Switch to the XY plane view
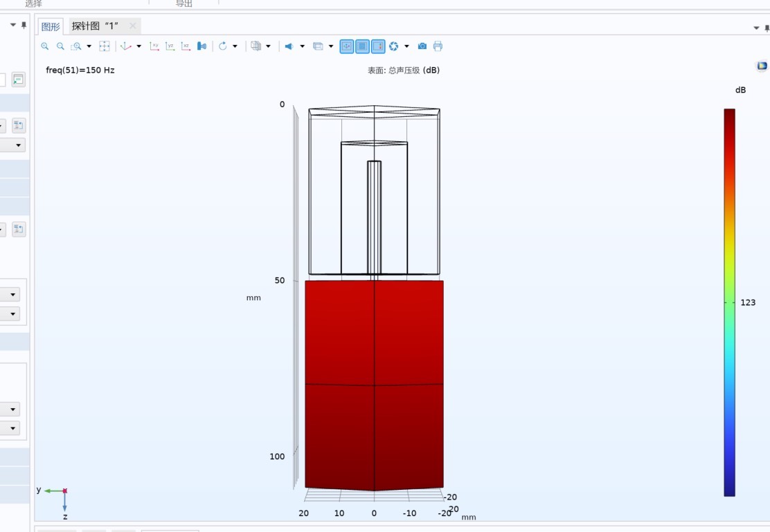The height and width of the screenshot is (532, 770). pyautogui.click(x=154, y=46)
